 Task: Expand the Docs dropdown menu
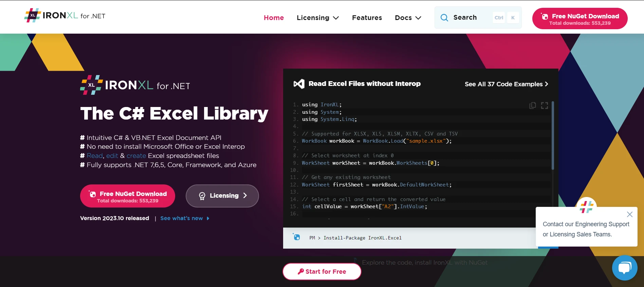pos(408,18)
